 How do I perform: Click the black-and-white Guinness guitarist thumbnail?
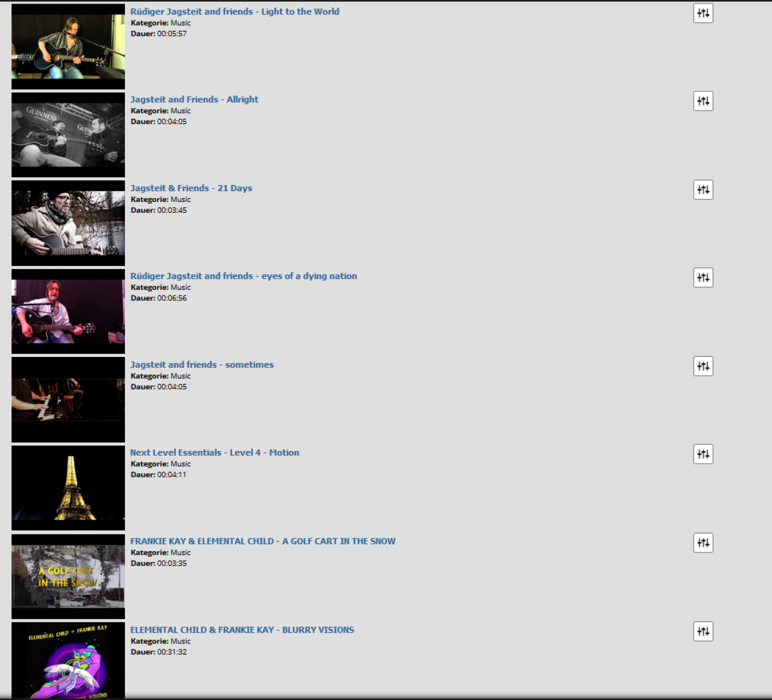(x=68, y=135)
